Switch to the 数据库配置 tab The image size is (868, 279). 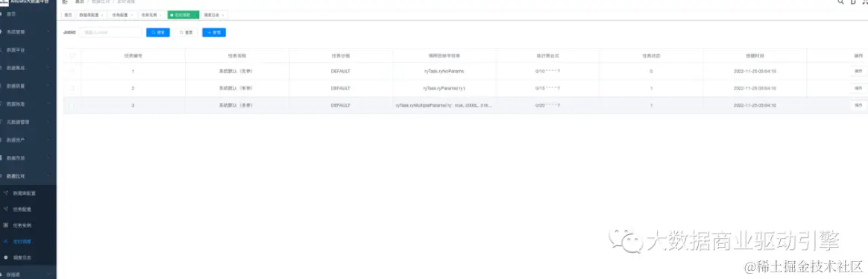pyautogui.click(x=91, y=16)
